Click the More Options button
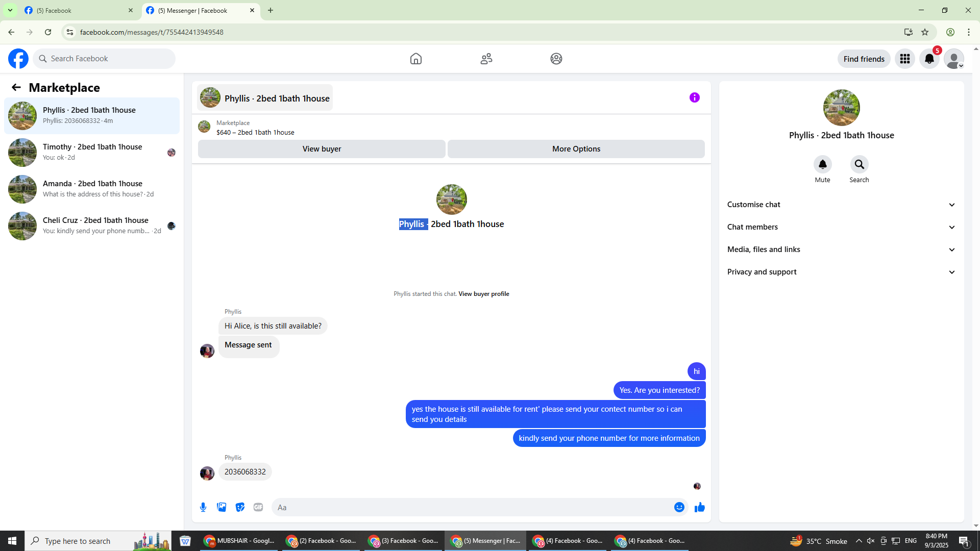Screen dimensions: 980x551 click(x=576, y=149)
